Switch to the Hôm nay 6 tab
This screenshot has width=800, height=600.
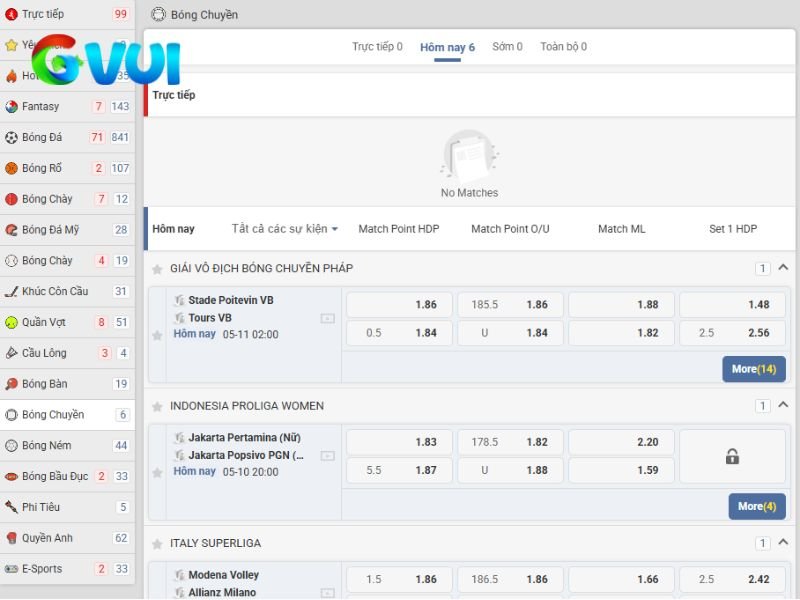coord(447,47)
